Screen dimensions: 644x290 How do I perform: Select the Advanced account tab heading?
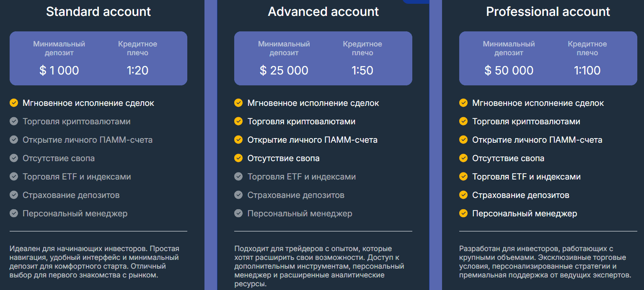tap(323, 11)
